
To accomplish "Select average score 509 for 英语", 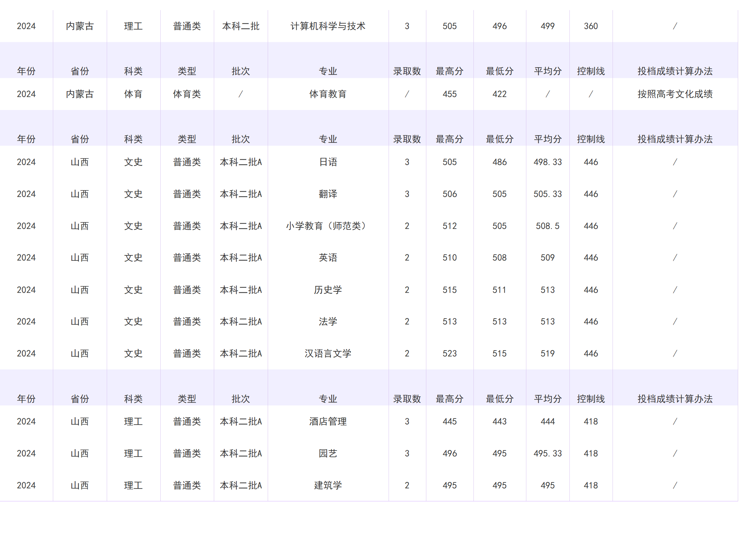I will (x=548, y=258).
